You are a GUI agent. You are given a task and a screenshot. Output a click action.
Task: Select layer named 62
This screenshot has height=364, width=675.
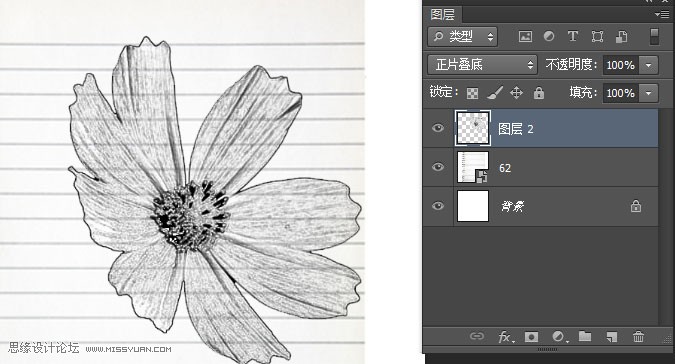click(x=505, y=168)
